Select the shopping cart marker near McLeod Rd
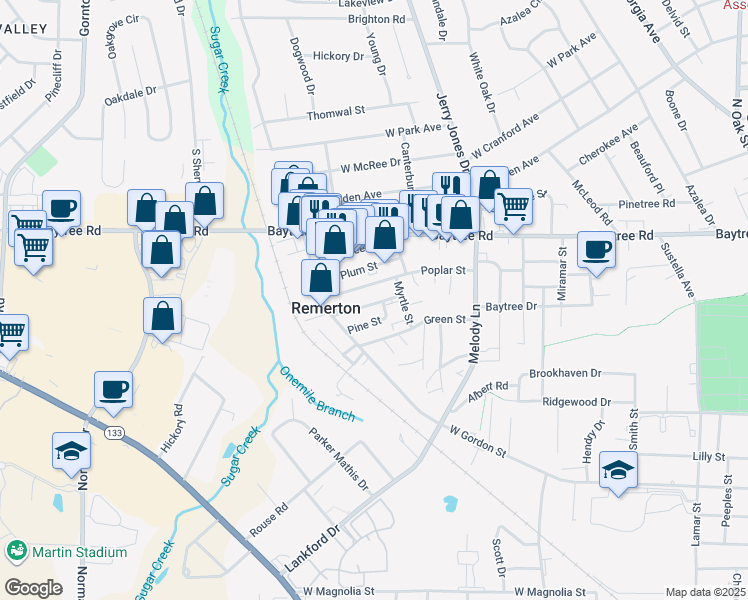748x600 pixels. [x=513, y=207]
